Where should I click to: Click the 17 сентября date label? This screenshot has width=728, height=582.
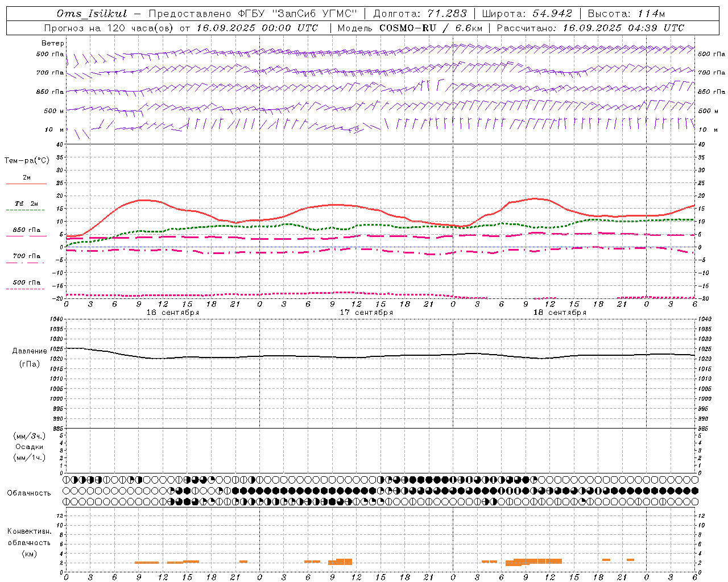tap(366, 313)
